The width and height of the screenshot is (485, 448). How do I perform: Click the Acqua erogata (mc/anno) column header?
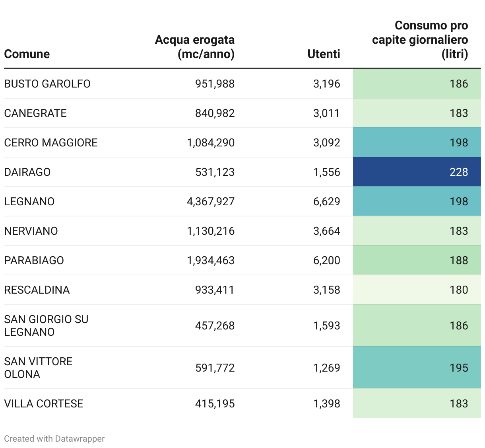tap(195, 47)
